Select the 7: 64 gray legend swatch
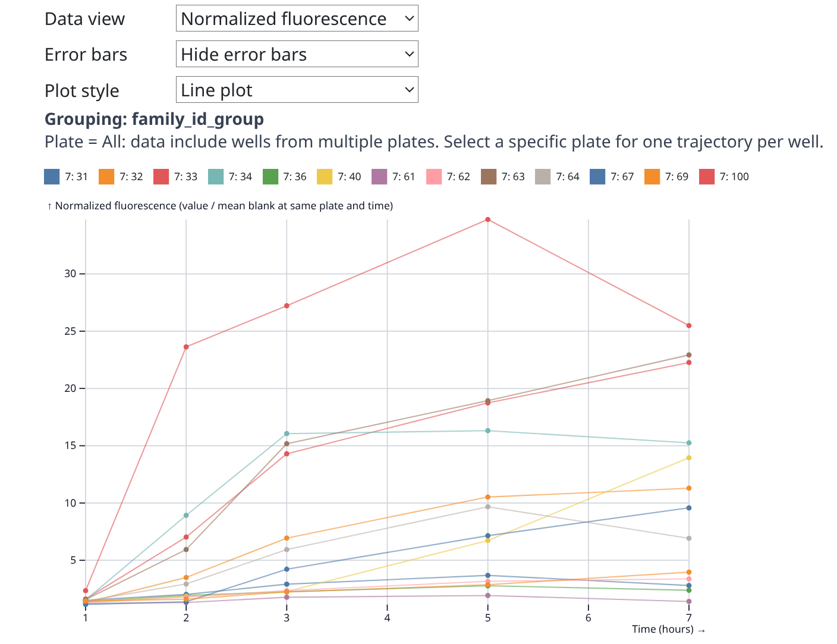Viewport: 837px width, 644px height. [543, 177]
